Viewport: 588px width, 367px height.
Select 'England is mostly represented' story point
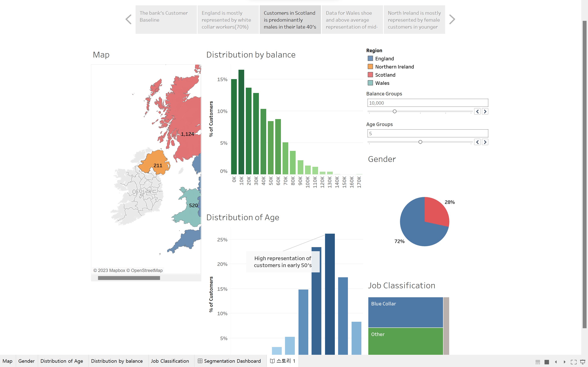tap(228, 20)
